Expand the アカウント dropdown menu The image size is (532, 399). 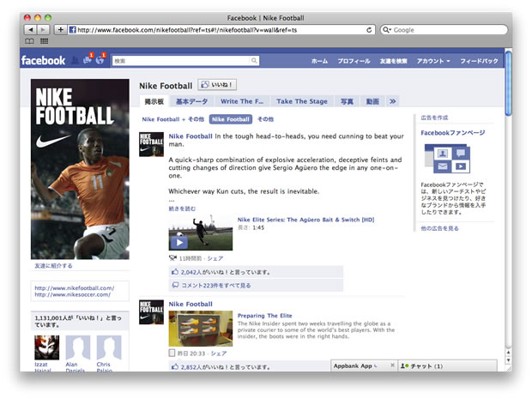click(433, 61)
